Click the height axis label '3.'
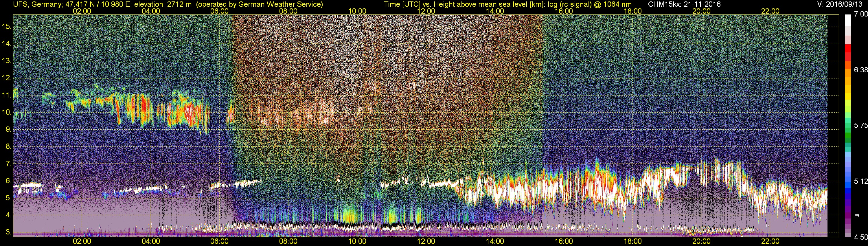Viewport: 868px width, 246px height. pos(8,232)
